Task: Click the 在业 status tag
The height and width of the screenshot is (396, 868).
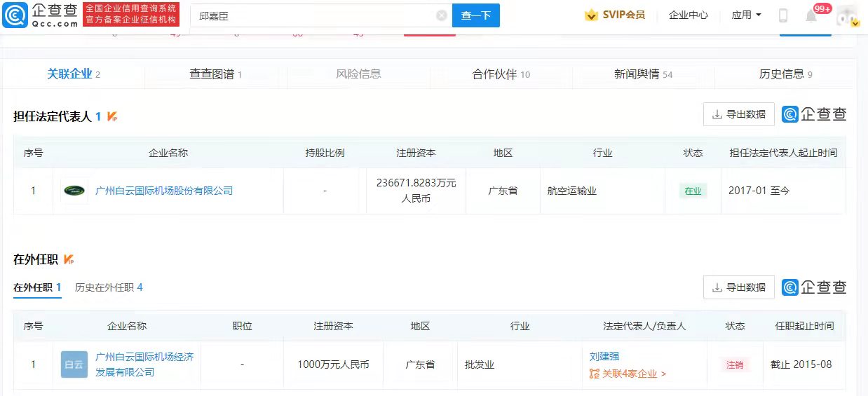Action: (x=693, y=191)
